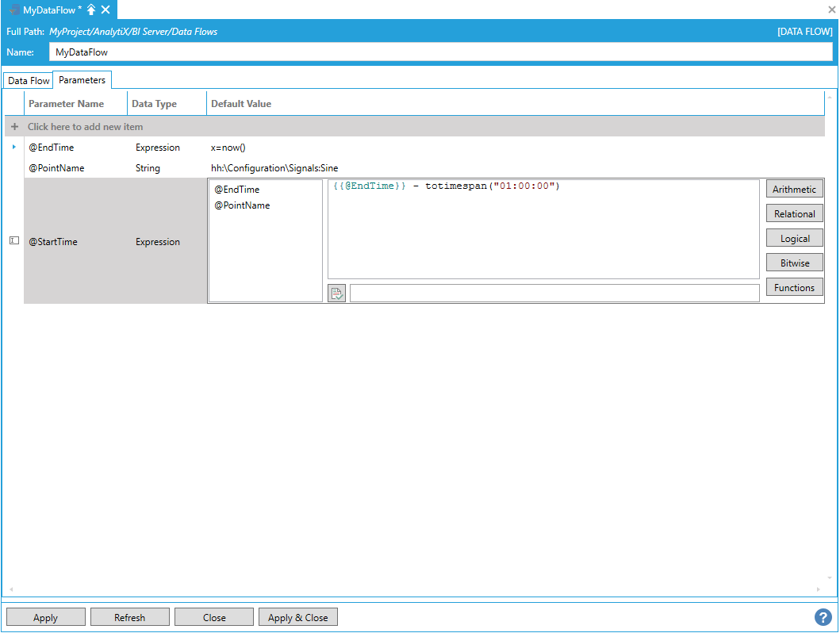
Task: Close the MyDataFlow document tab
Action: coord(105,10)
